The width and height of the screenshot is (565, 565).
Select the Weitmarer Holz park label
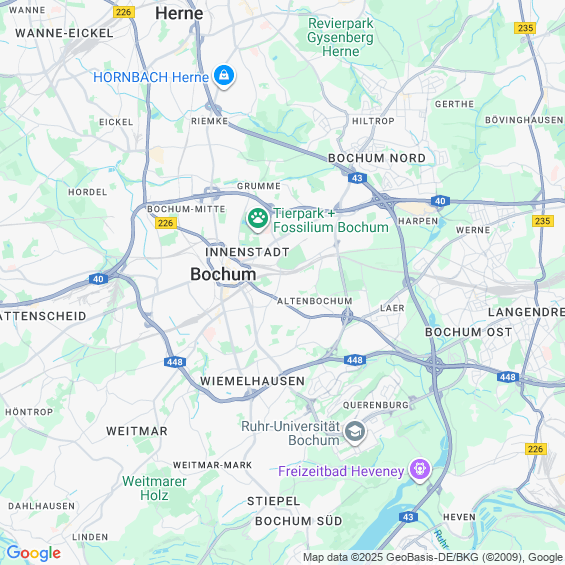154,488
